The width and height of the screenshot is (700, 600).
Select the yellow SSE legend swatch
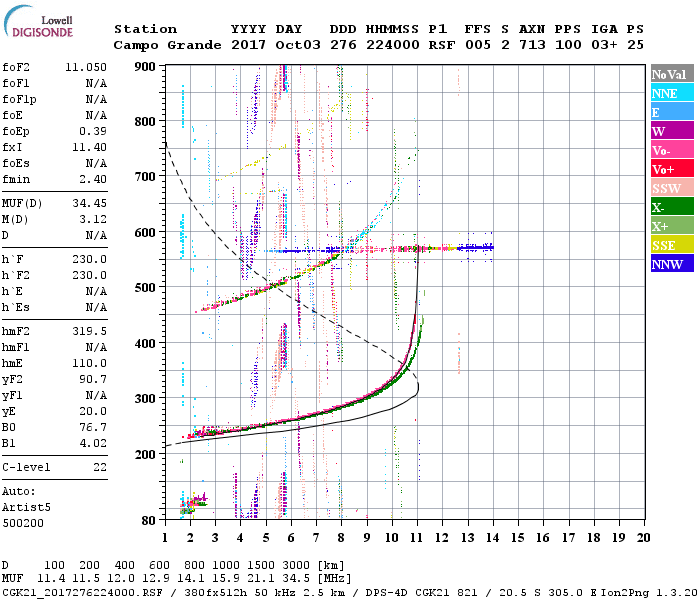point(671,245)
